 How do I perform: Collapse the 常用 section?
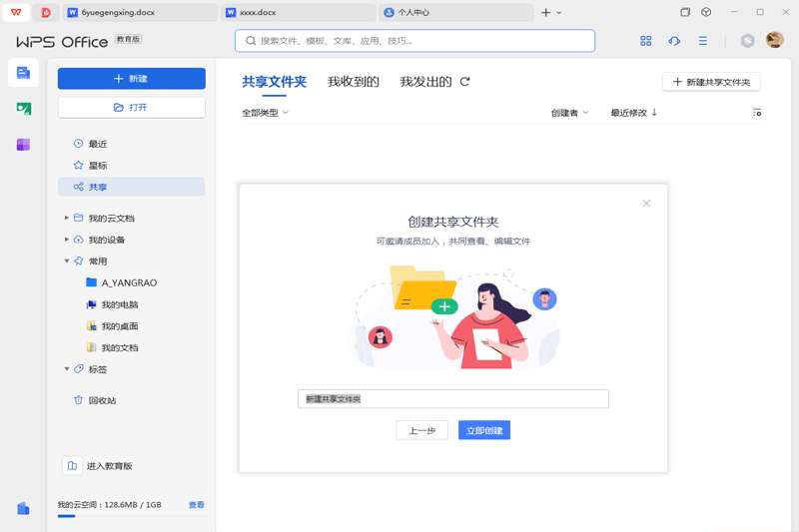[67, 262]
